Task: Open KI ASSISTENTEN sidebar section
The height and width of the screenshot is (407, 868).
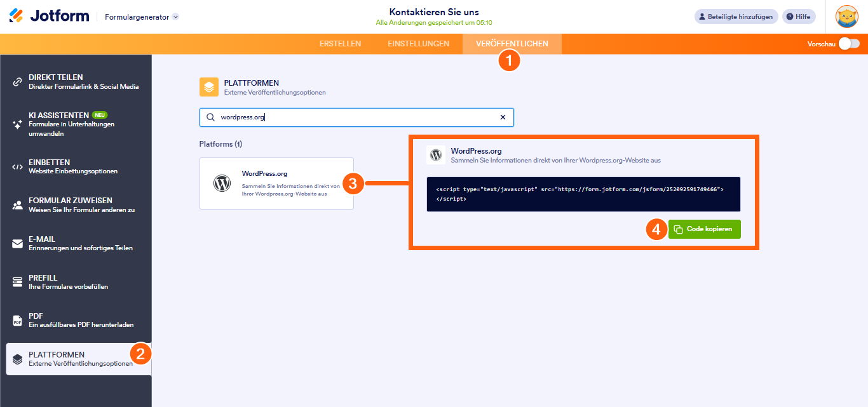Action: pyautogui.click(x=76, y=124)
